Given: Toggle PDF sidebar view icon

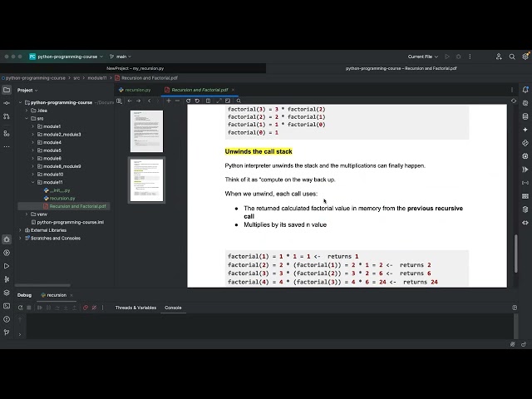Looking at the screenshot, I should [x=119, y=101].
